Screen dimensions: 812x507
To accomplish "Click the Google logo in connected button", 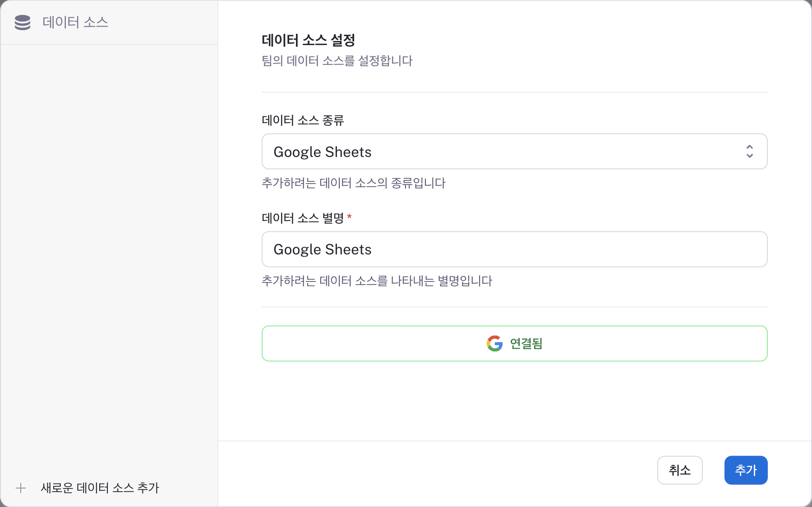I will coord(495,343).
